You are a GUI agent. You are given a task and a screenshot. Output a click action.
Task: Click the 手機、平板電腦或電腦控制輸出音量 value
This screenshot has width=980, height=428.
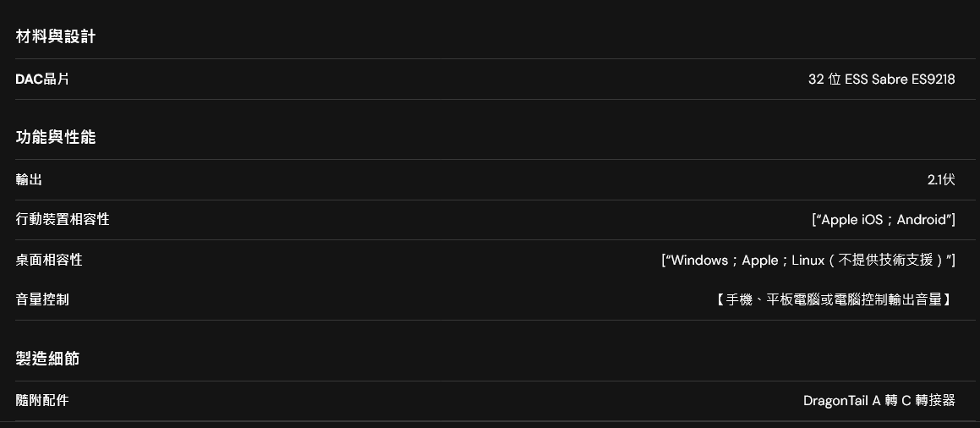[835, 300]
